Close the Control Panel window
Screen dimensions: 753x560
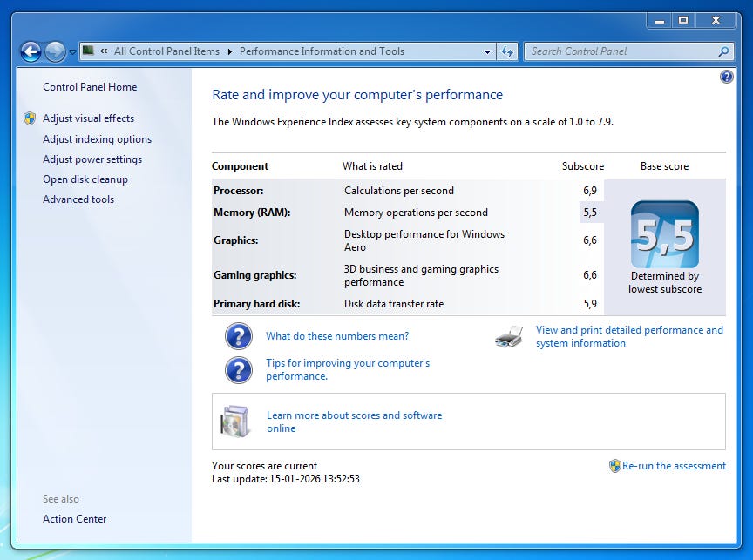(716, 20)
